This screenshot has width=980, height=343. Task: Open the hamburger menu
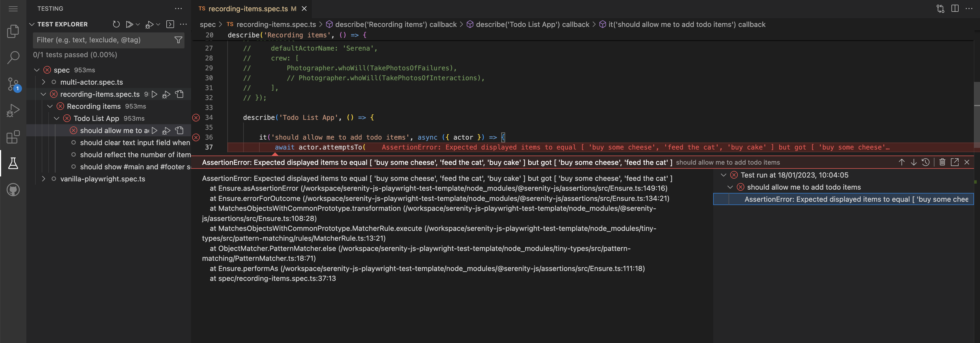coord(13,8)
